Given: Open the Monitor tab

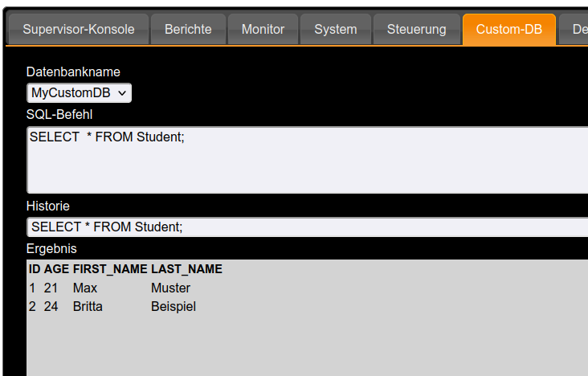Looking at the screenshot, I should [263, 29].
